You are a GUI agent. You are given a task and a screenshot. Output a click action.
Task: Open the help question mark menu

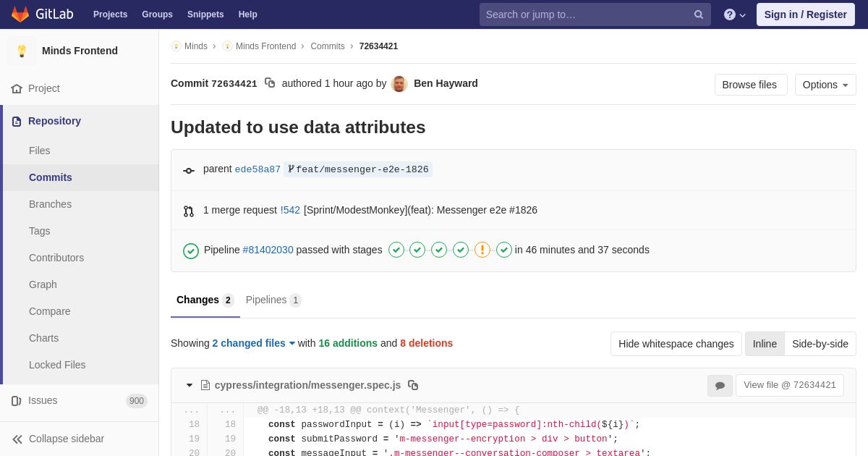(734, 14)
